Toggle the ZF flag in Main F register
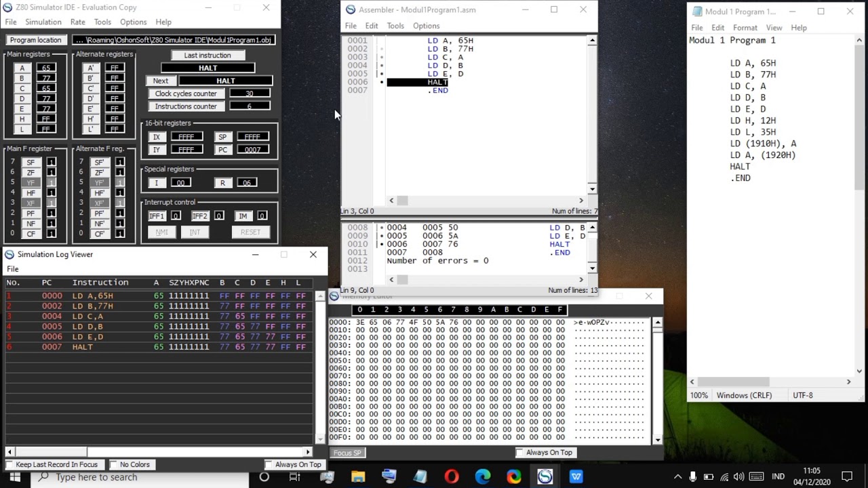 [x=31, y=173]
